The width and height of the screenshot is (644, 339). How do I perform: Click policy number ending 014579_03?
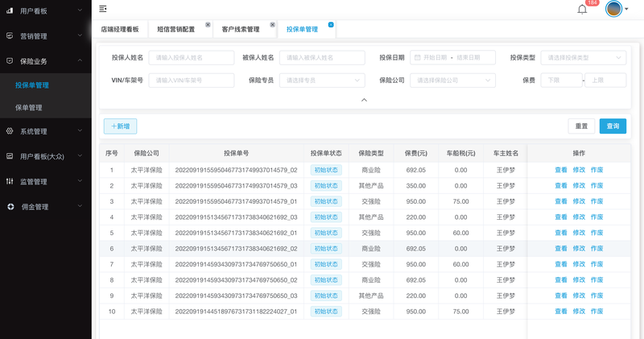236,186
